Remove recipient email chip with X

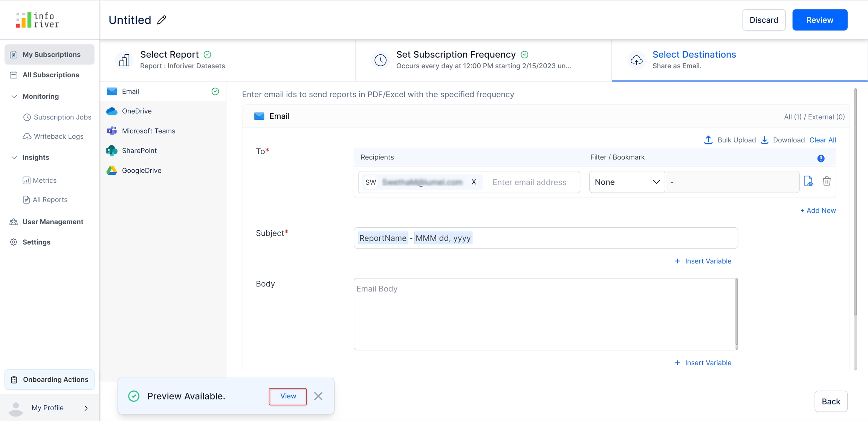point(474,182)
